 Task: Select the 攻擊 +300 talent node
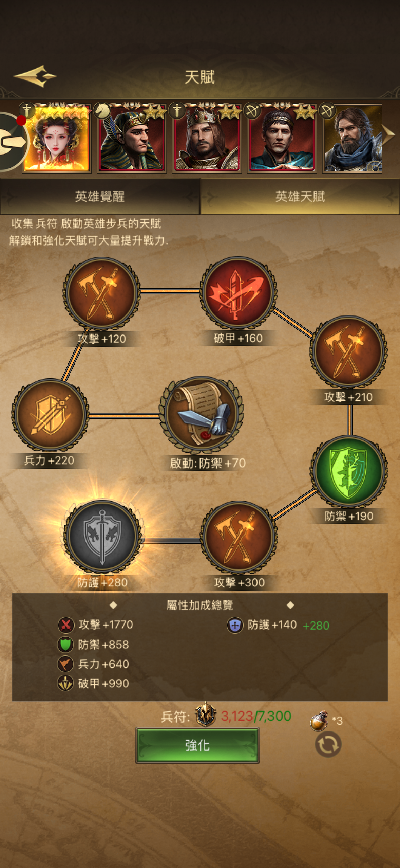[x=239, y=537]
